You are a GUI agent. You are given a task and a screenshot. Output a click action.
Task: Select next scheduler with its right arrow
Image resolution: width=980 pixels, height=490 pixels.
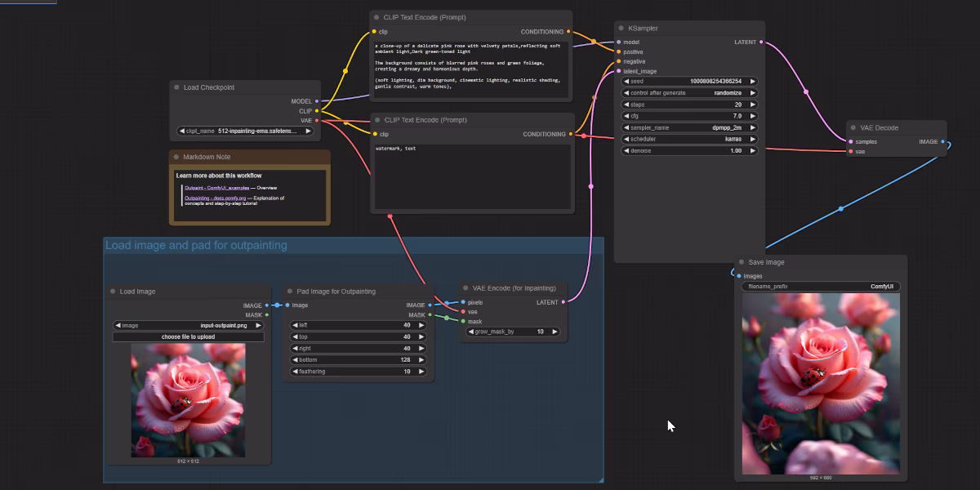pyautogui.click(x=752, y=139)
